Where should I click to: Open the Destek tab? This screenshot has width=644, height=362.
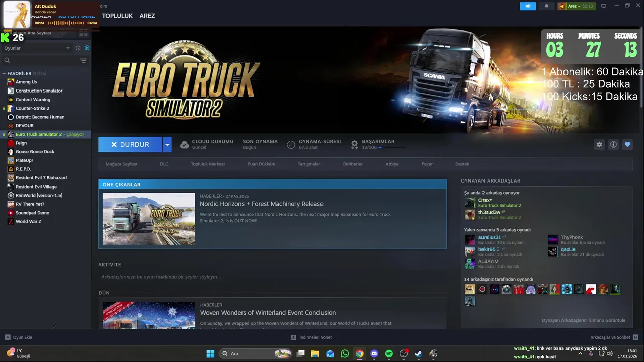(462, 164)
